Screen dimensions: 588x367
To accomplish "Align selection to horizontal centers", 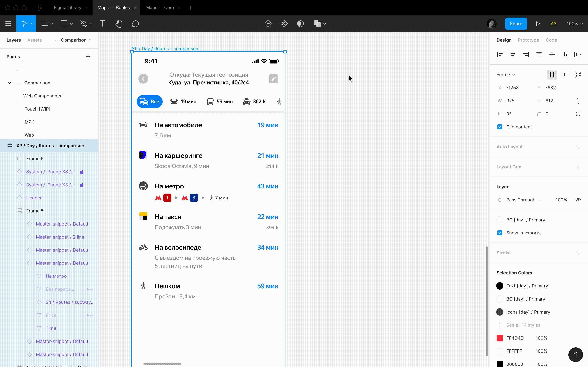I will pyautogui.click(x=513, y=55).
